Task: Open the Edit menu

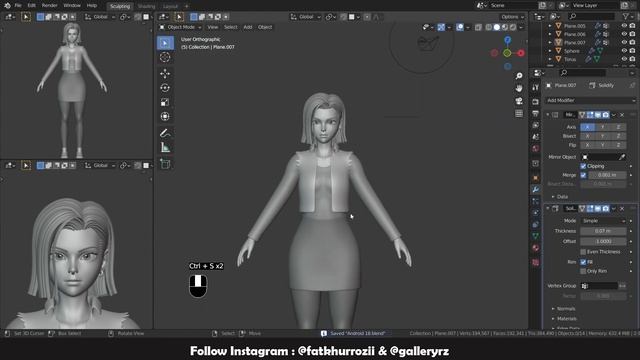Action: (x=31, y=5)
